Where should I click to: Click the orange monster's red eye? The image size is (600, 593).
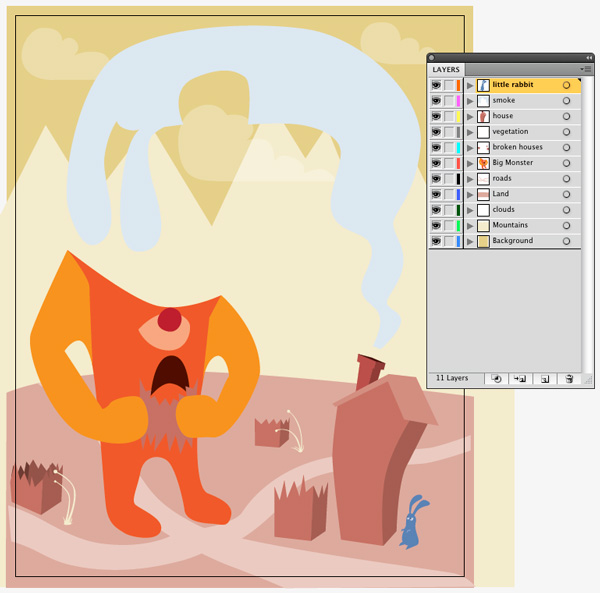[x=170, y=320]
